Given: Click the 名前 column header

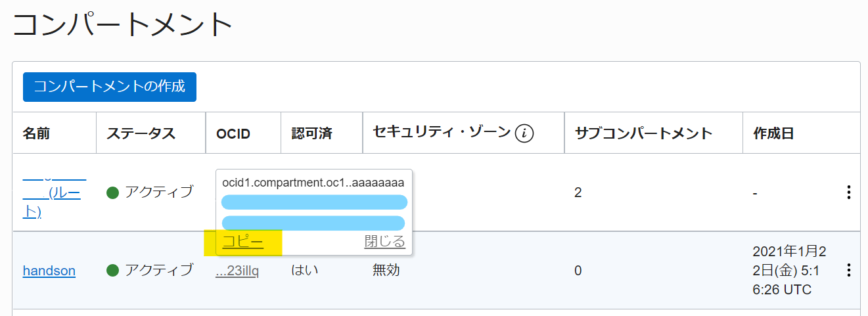Looking at the screenshot, I should pyautogui.click(x=36, y=133).
